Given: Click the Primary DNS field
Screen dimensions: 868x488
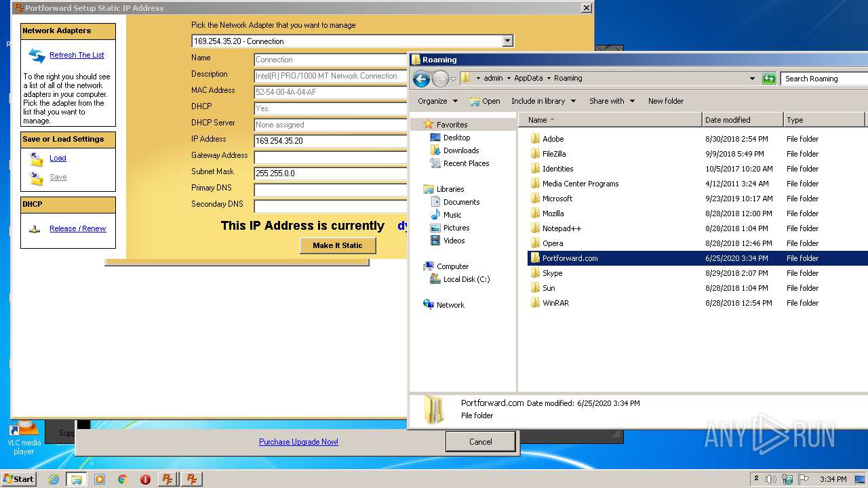Looking at the screenshot, I should coord(330,190).
